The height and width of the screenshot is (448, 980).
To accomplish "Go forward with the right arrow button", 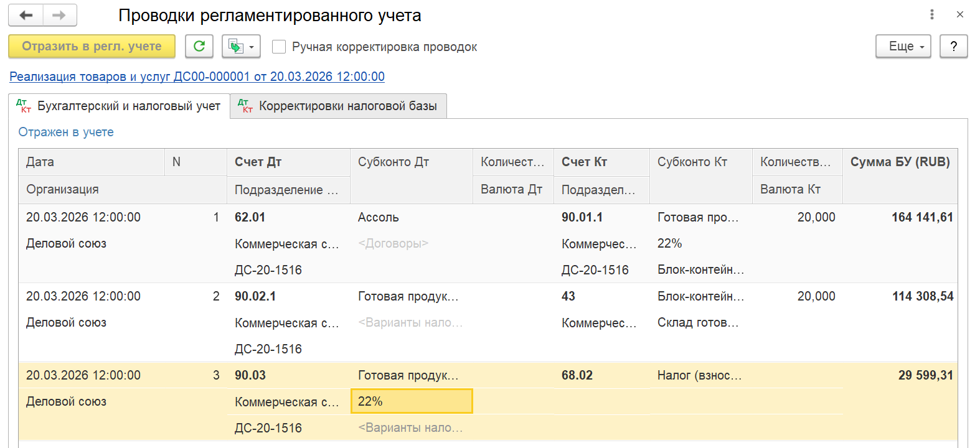I will click(60, 15).
